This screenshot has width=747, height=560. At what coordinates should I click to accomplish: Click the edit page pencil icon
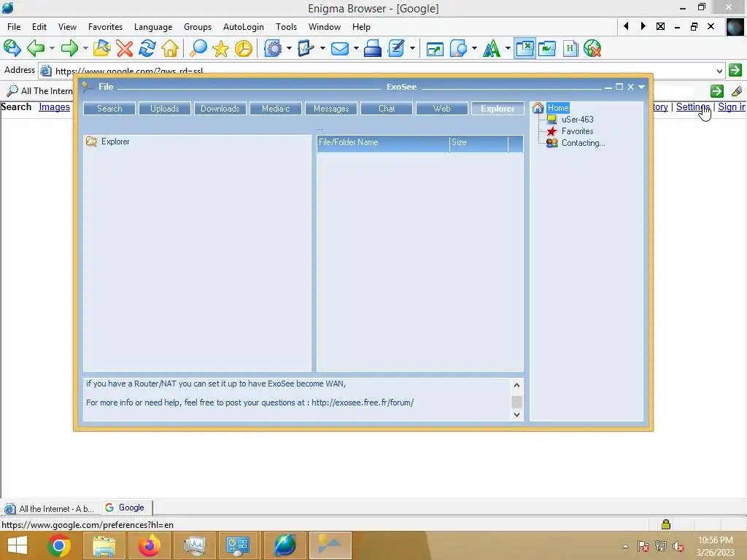point(396,48)
